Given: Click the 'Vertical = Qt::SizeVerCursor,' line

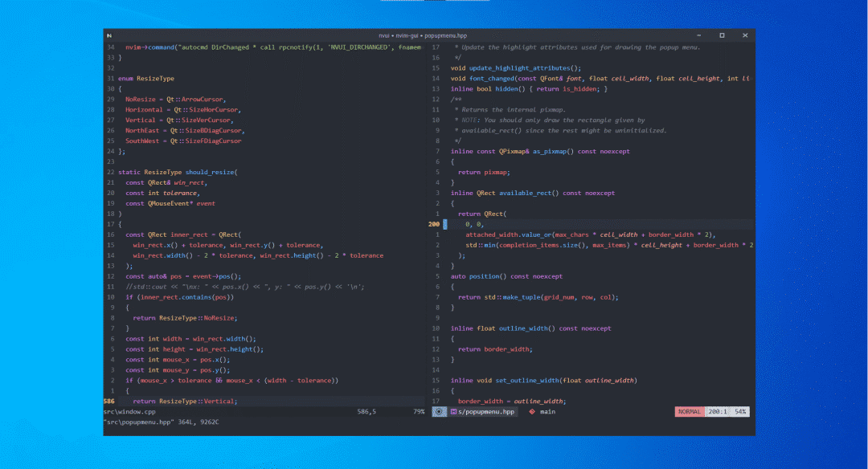Looking at the screenshot, I should coord(179,120).
